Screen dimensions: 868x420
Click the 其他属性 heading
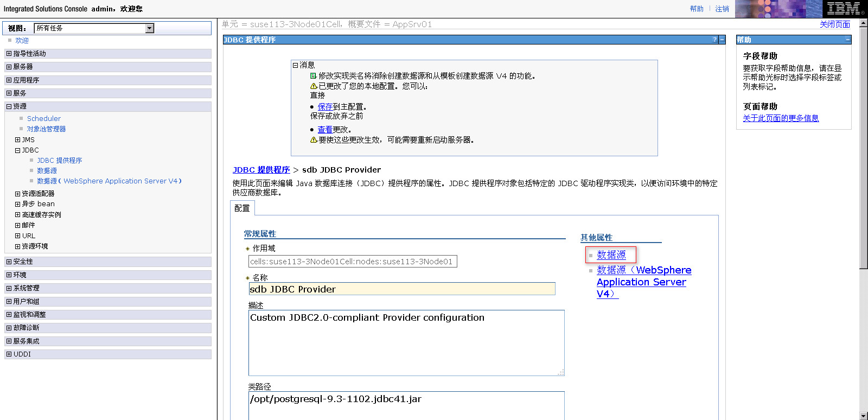click(x=596, y=238)
